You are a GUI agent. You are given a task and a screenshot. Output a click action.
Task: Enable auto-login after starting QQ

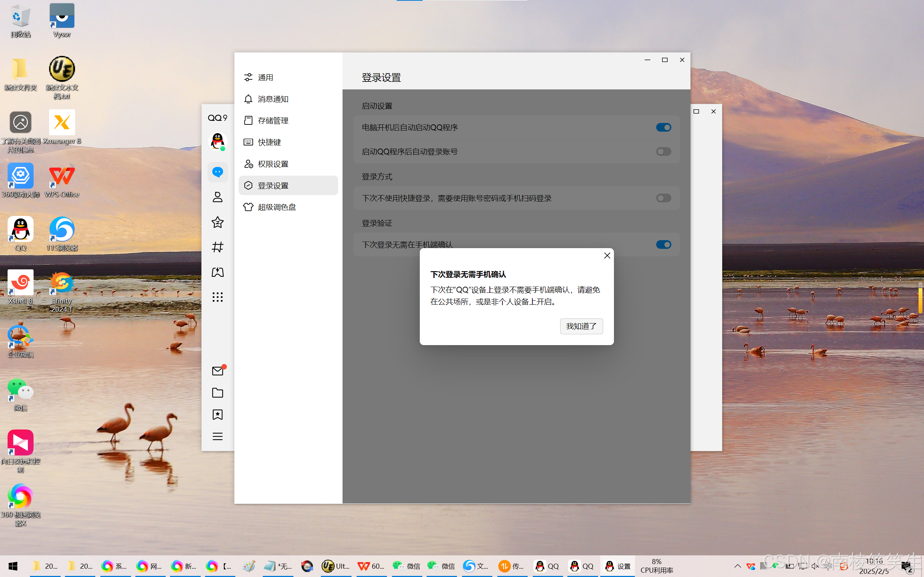(663, 151)
